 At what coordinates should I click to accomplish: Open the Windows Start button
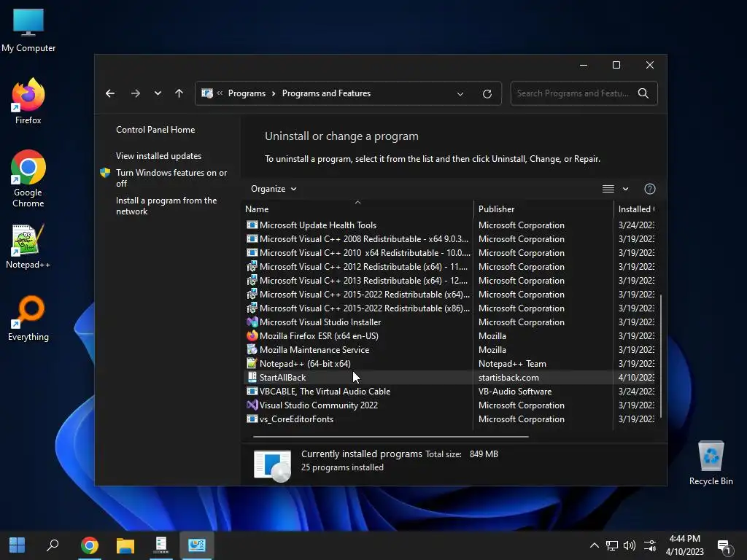click(x=18, y=545)
